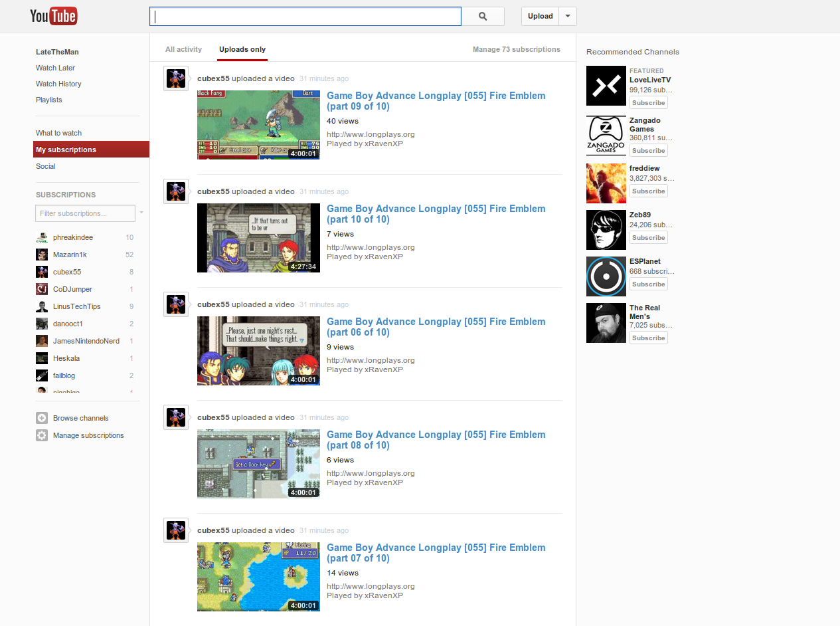Focus the YouTube search field
Viewport: 840px width, 626px height.
click(305, 16)
